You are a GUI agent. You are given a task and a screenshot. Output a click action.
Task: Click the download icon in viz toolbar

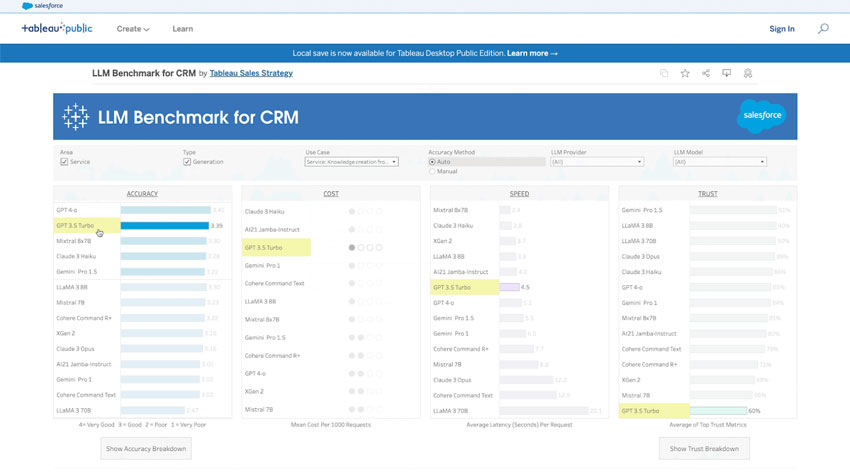(x=726, y=73)
